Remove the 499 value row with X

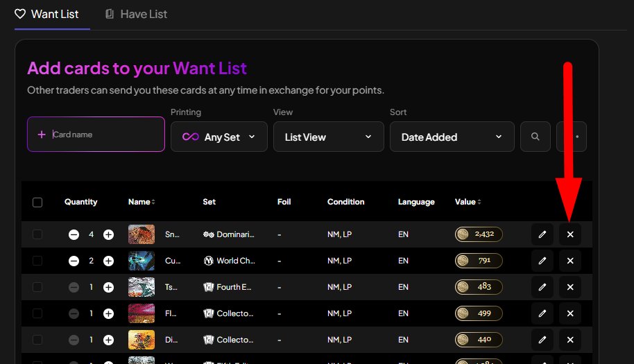tap(570, 313)
